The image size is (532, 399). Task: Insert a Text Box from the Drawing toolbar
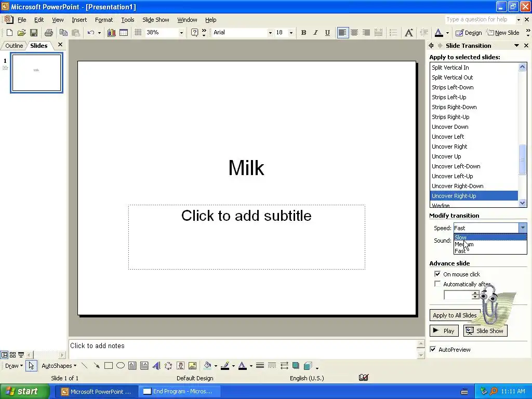(132, 366)
